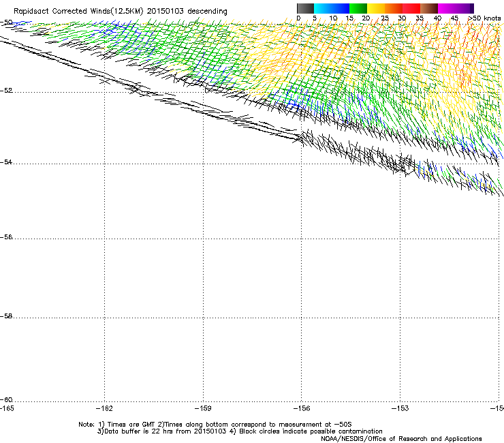Click the '-165' longitude axis label

tap(7, 408)
